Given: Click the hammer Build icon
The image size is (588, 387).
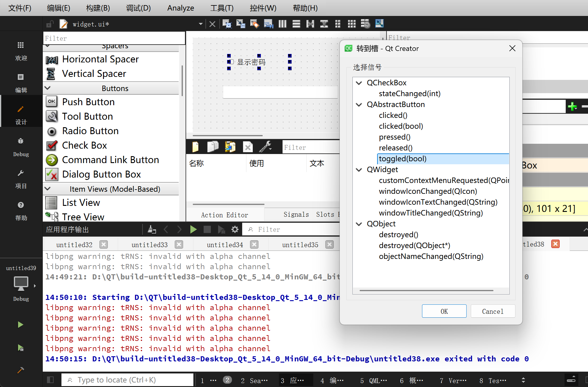Looking at the screenshot, I should coord(20,370).
